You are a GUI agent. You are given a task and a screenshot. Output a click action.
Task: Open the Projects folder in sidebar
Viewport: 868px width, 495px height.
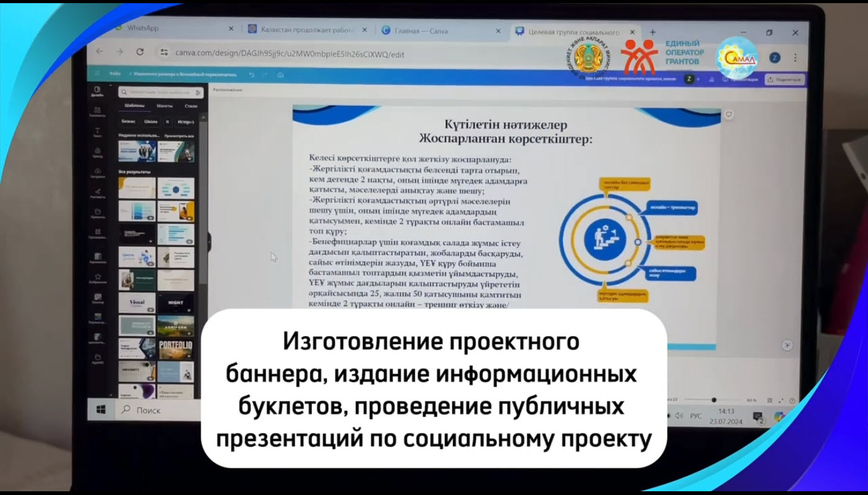98,214
